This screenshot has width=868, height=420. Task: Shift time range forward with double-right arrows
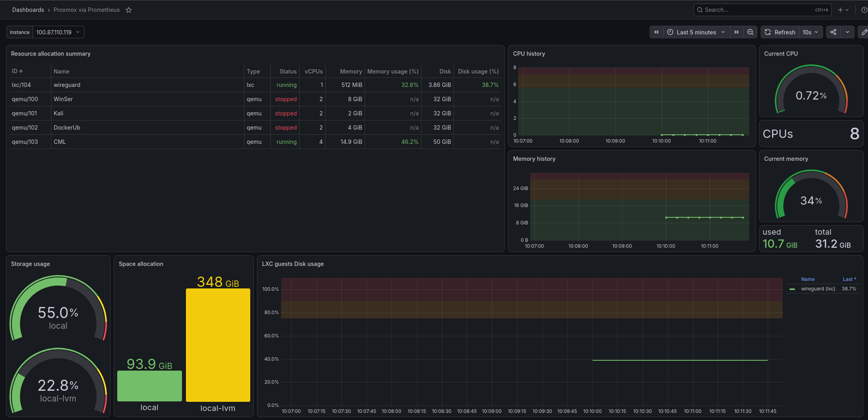point(737,32)
